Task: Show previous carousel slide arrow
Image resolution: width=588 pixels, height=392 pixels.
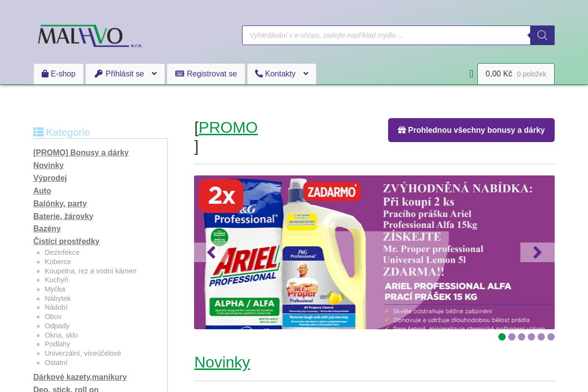Action: tap(211, 252)
